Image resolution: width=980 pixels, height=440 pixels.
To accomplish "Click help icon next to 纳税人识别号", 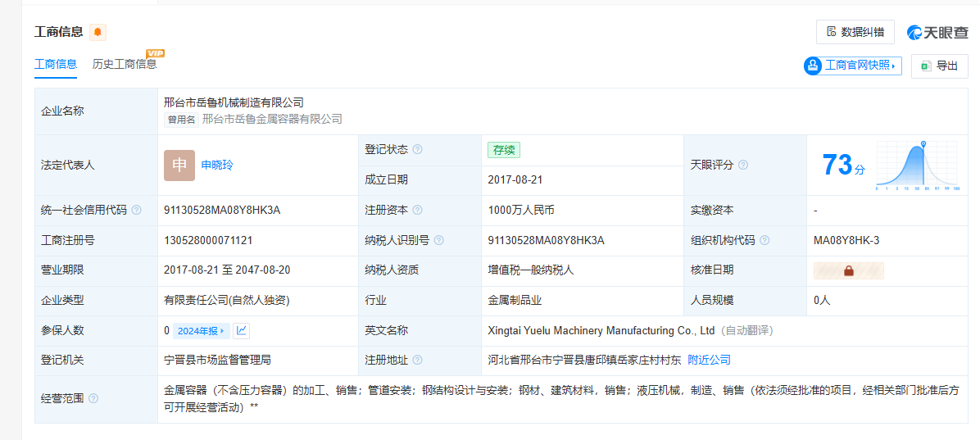I will pyautogui.click(x=438, y=241).
